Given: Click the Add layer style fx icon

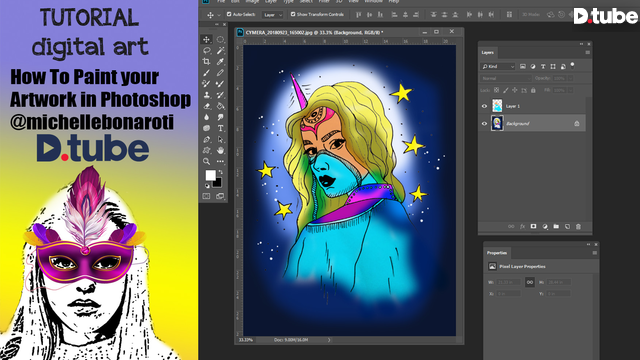Looking at the screenshot, I should click(522, 227).
